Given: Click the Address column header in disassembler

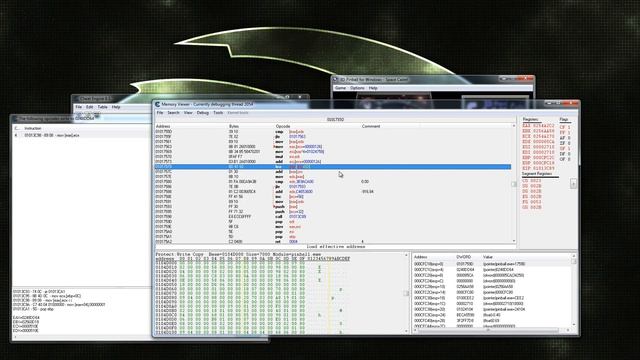Looking at the screenshot, I should click(x=163, y=127).
